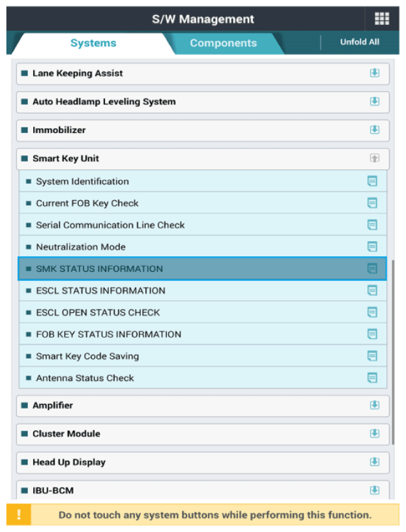Screen dimensions: 406x532
Task: Click the yellow warning exclamation icon
Action: tap(19, 514)
